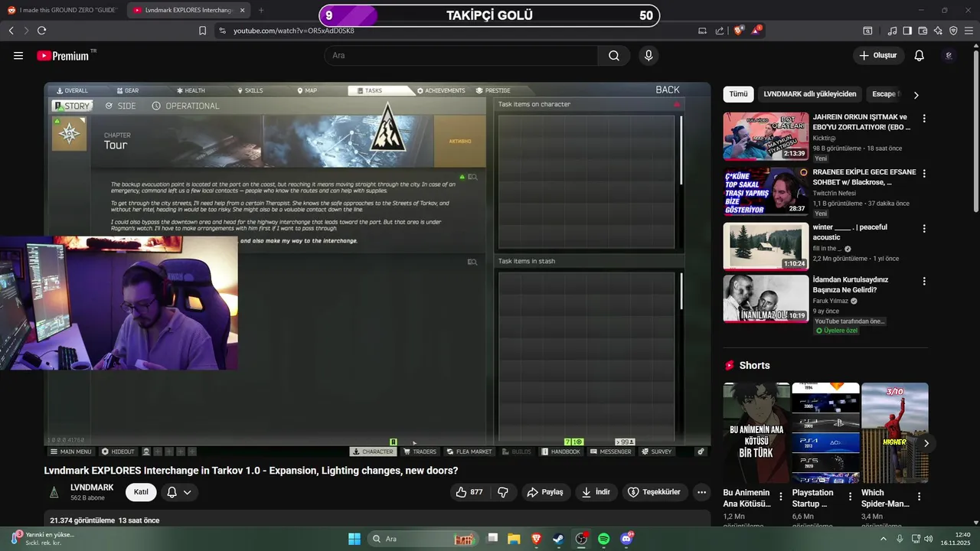Click the Teşekkürler thanks button

pyautogui.click(x=655, y=492)
